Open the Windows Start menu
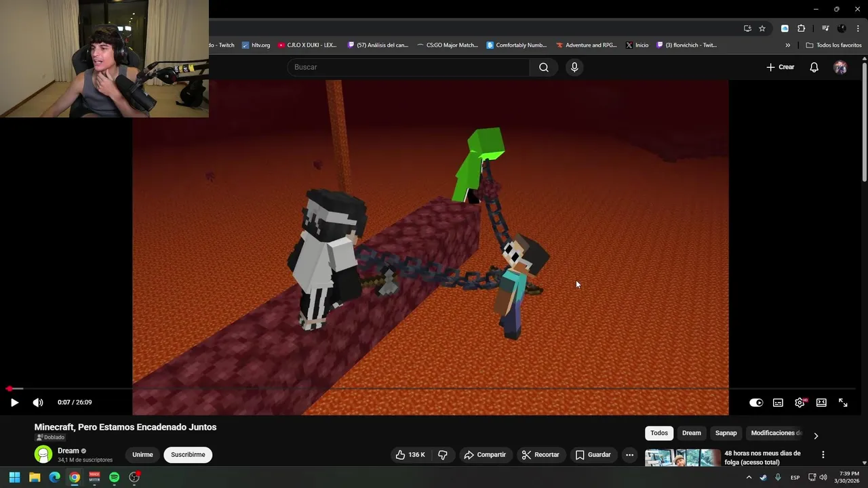Viewport: 868px width, 488px height. click(x=14, y=477)
